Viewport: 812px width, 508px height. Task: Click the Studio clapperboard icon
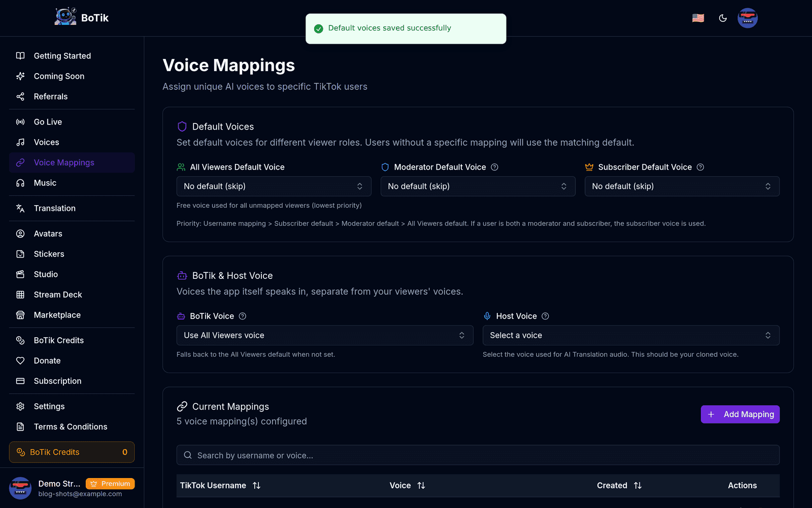coord(20,274)
